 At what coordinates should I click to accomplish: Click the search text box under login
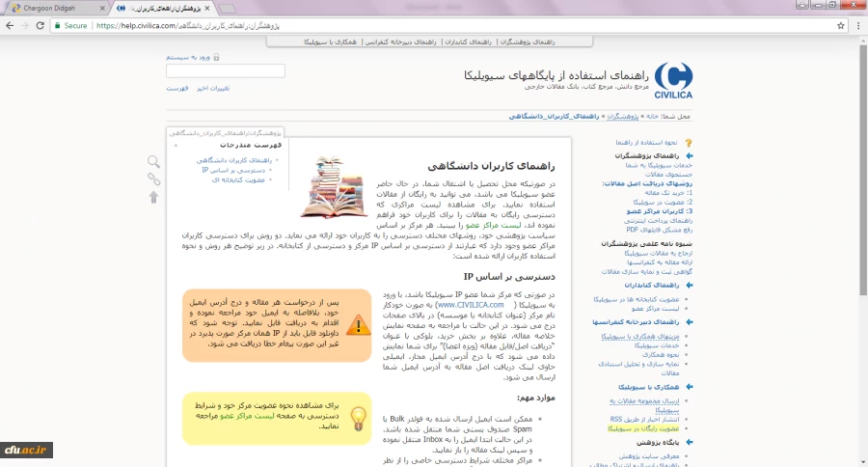pos(226,71)
